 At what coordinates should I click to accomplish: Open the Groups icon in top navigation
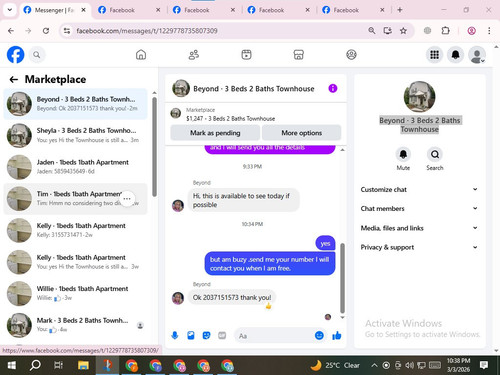(351, 55)
